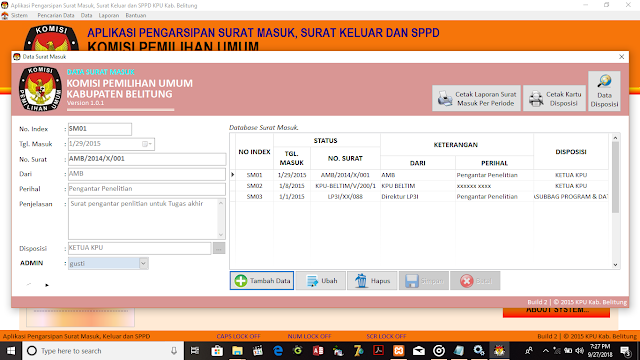Click the No. Index input field

point(100,129)
